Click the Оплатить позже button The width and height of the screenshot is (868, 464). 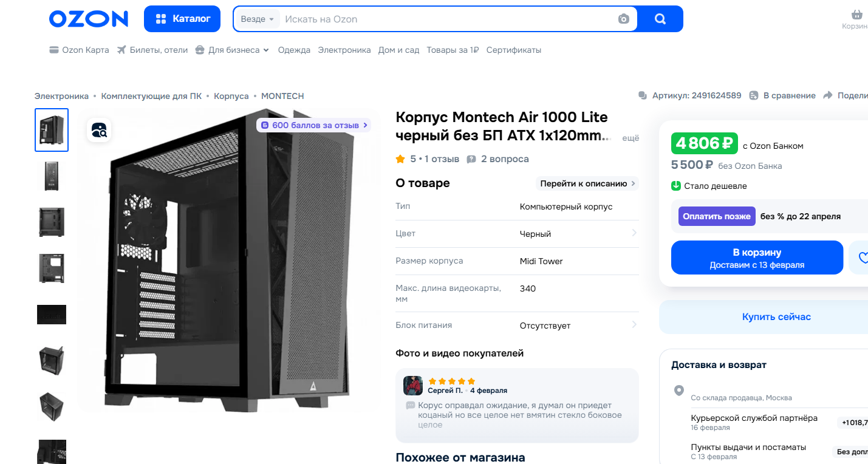tap(717, 216)
